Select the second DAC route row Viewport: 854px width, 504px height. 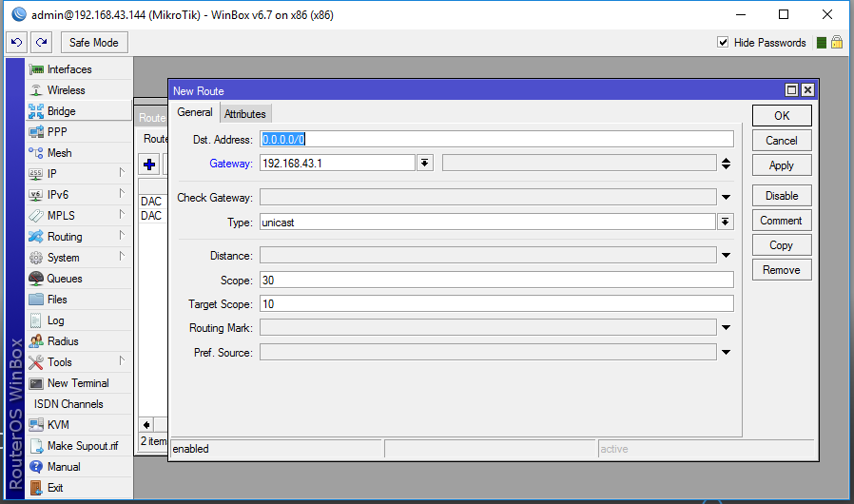pyautogui.click(x=153, y=216)
